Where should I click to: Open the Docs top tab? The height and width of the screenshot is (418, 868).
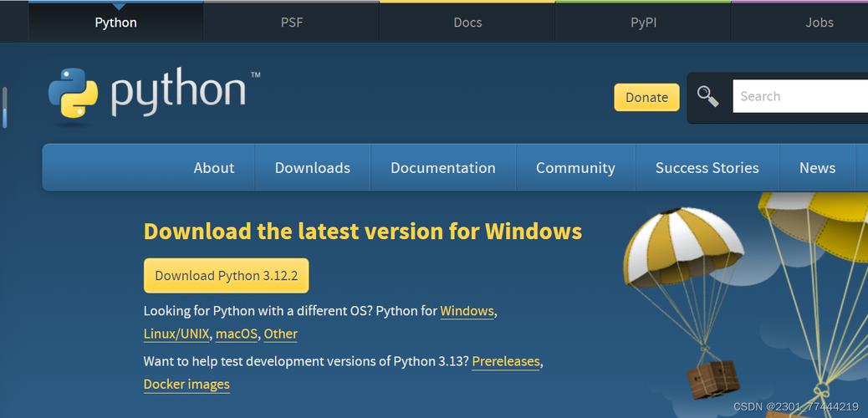click(467, 22)
